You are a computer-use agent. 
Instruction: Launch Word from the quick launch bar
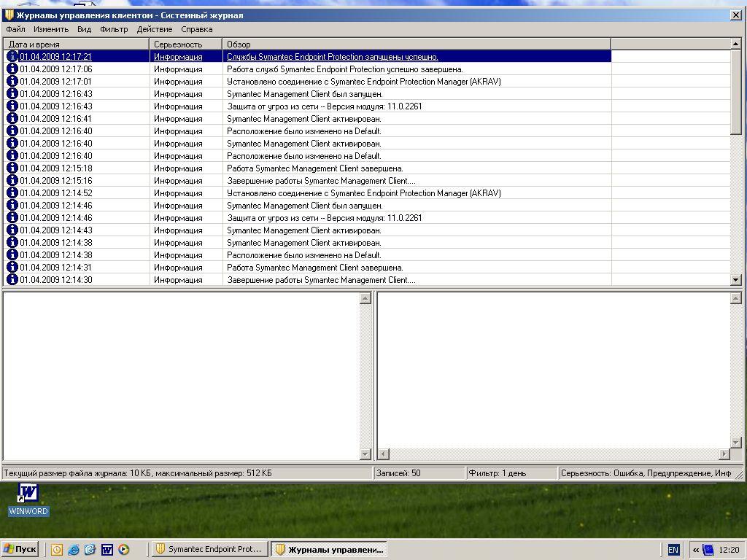(107, 550)
